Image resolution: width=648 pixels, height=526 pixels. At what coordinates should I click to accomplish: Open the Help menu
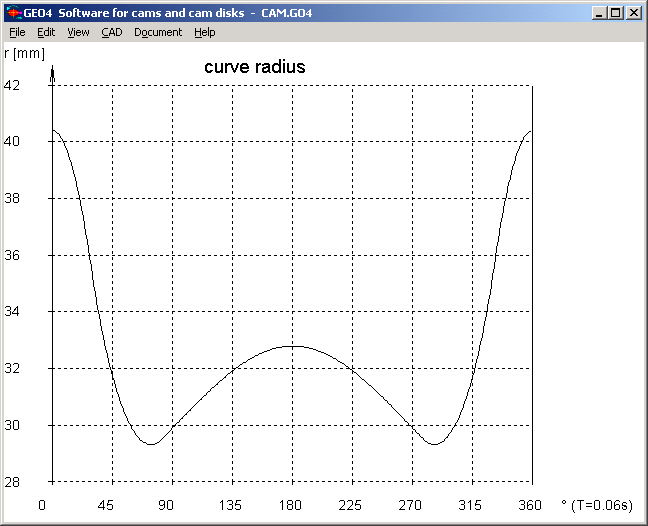204,32
